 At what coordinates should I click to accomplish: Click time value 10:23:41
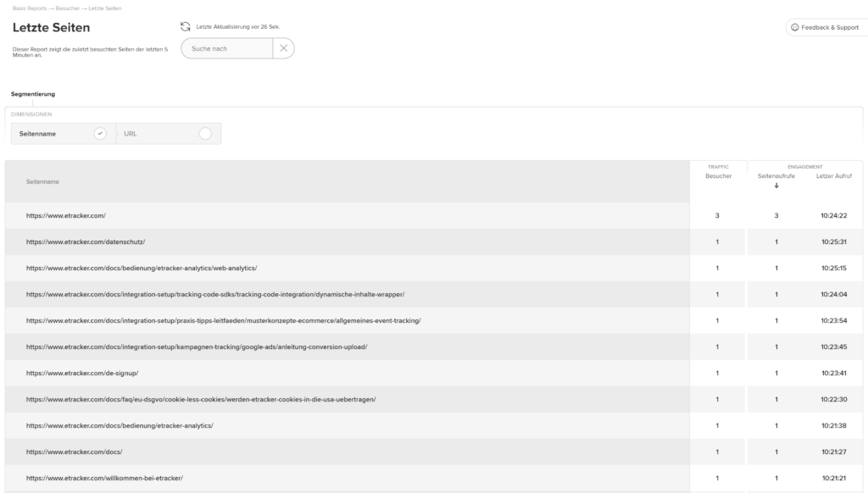(834, 373)
